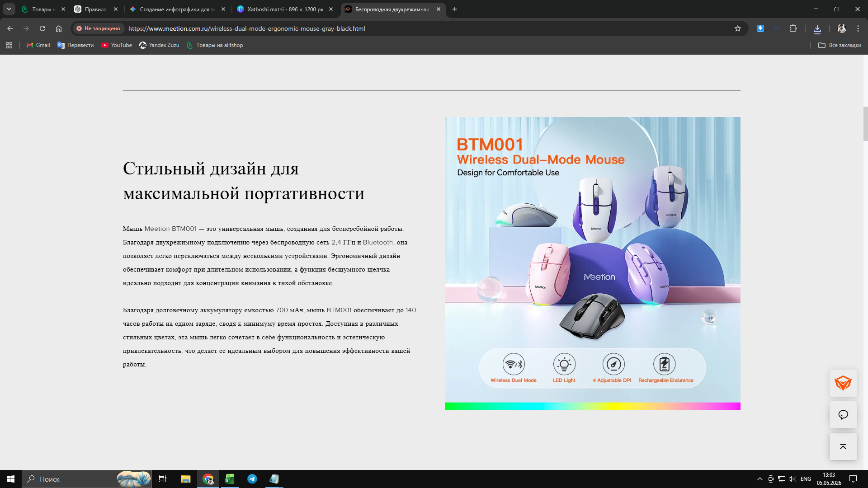Open Все закладки bookmarks folder
The image size is (868, 488).
[x=840, y=45]
